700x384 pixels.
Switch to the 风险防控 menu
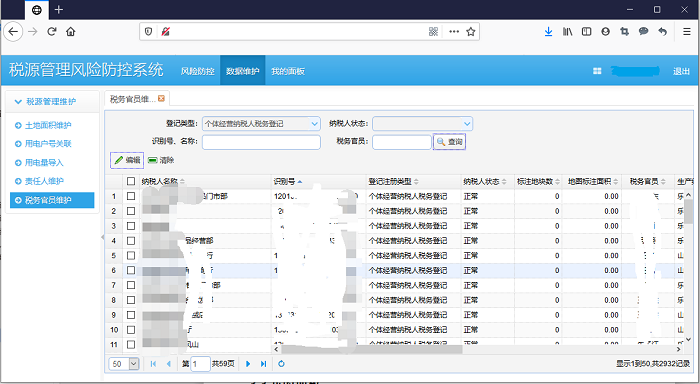pyautogui.click(x=197, y=71)
